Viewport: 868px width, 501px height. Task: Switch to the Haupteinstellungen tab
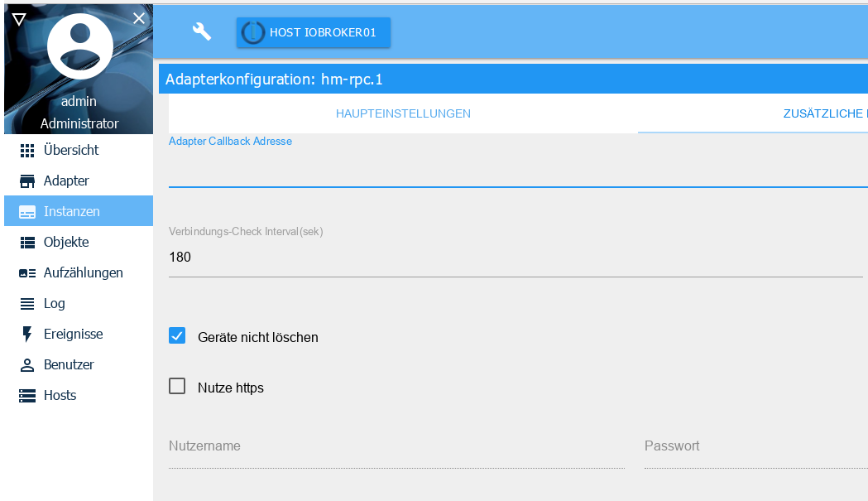click(x=403, y=113)
